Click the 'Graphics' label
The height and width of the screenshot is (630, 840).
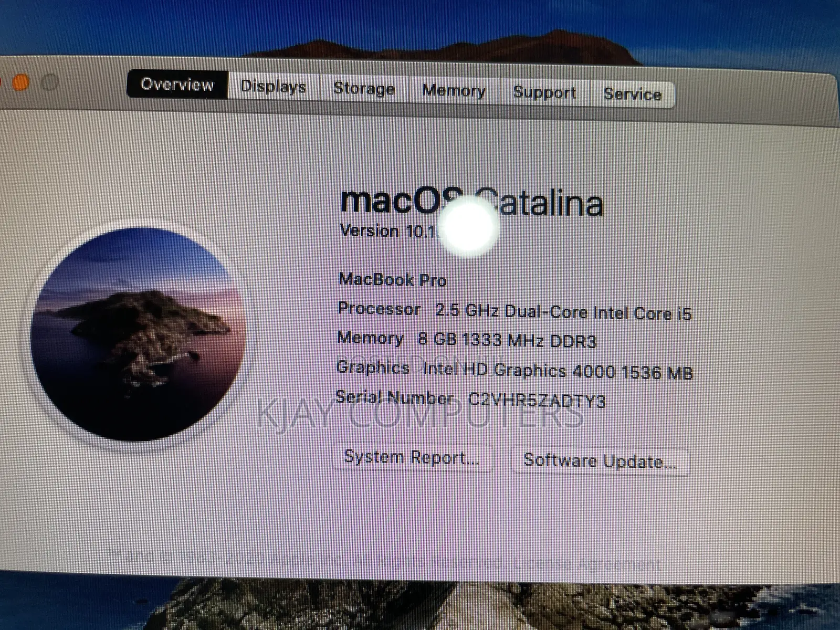tap(373, 367)
